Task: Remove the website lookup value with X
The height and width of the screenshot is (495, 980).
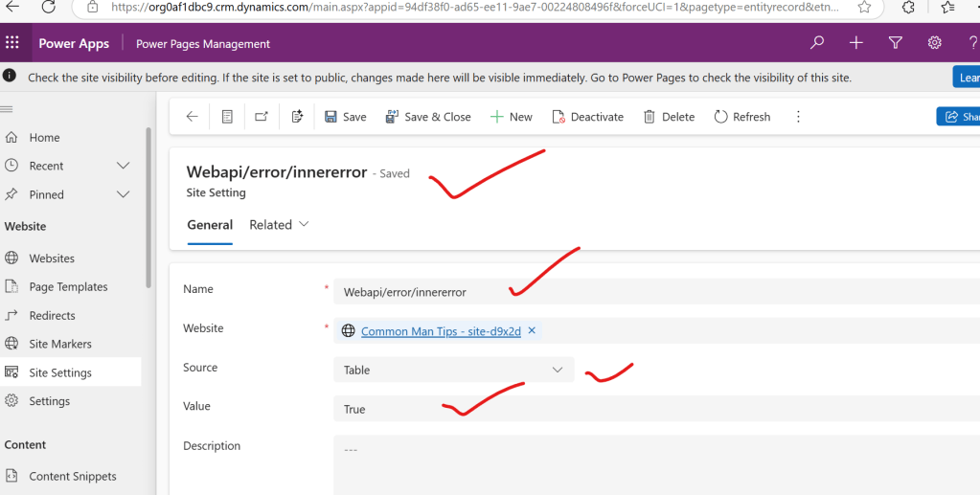Action: tap(532, 331)
